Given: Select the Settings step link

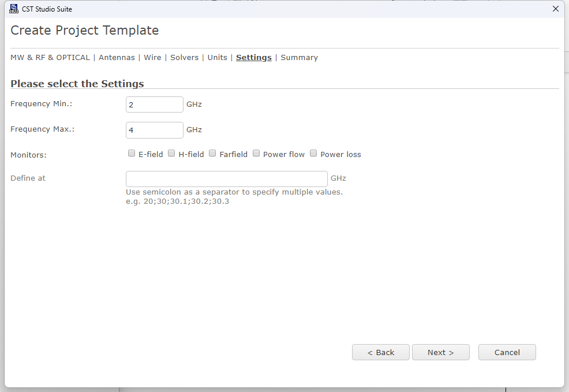Looking at the screenshot, I should click(254, 57).
